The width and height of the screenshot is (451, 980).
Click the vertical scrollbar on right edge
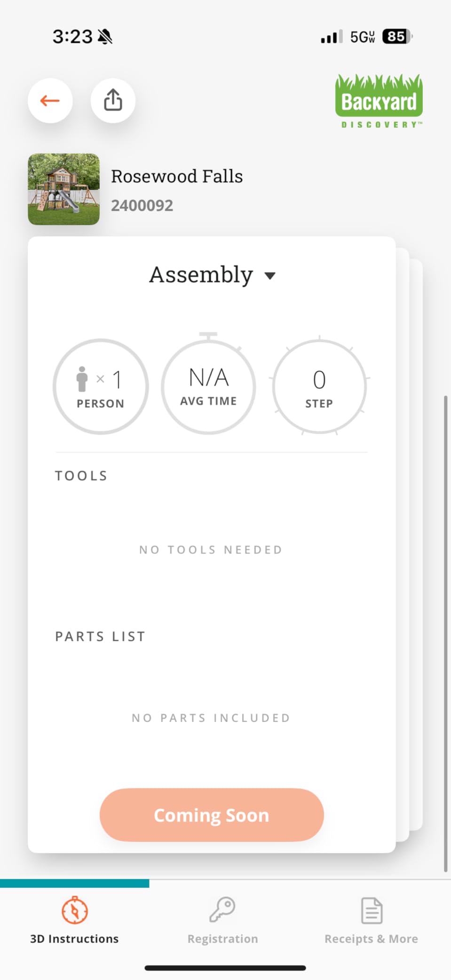(445, 634)
